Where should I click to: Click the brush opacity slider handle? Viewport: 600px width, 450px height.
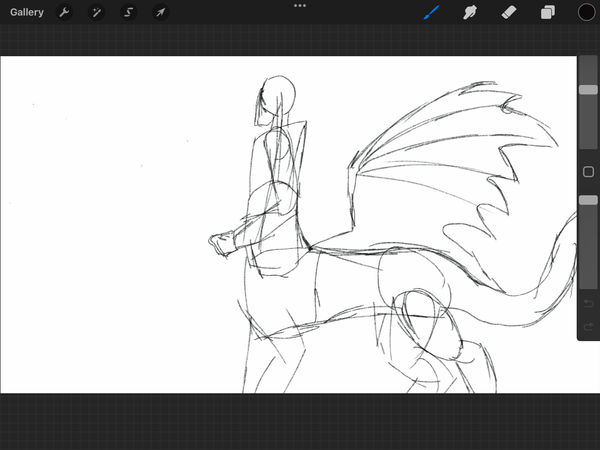(x=588, y=200)
